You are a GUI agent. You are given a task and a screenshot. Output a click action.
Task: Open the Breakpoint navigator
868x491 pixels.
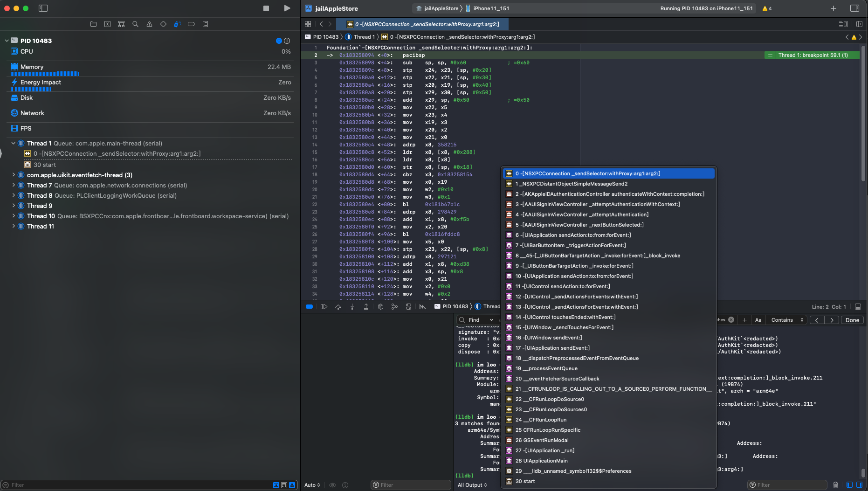191,24
